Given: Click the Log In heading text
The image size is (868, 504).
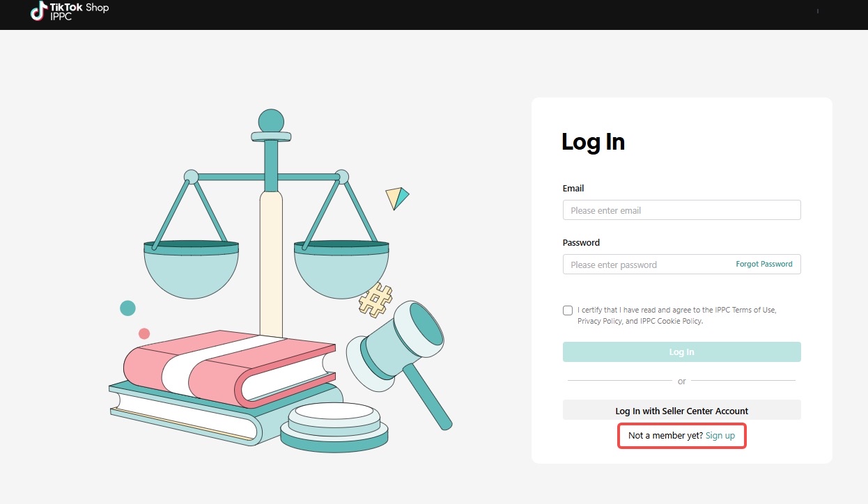Looking at the screenshot, I should coord(593,142).
